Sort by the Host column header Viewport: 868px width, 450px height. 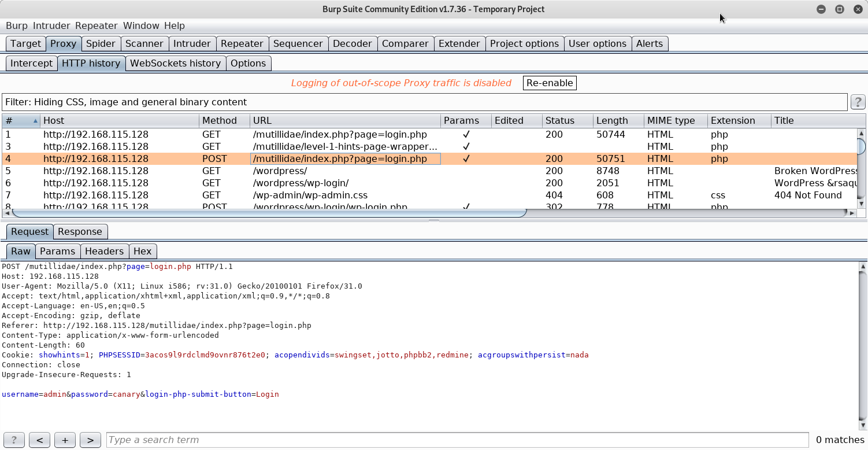coord(120,121)
